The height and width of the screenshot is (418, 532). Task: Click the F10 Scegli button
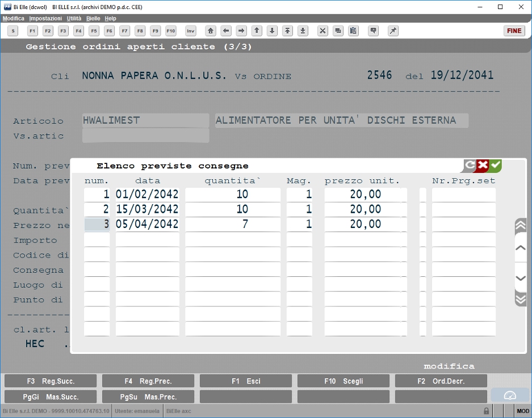click(x=344, y=381)
